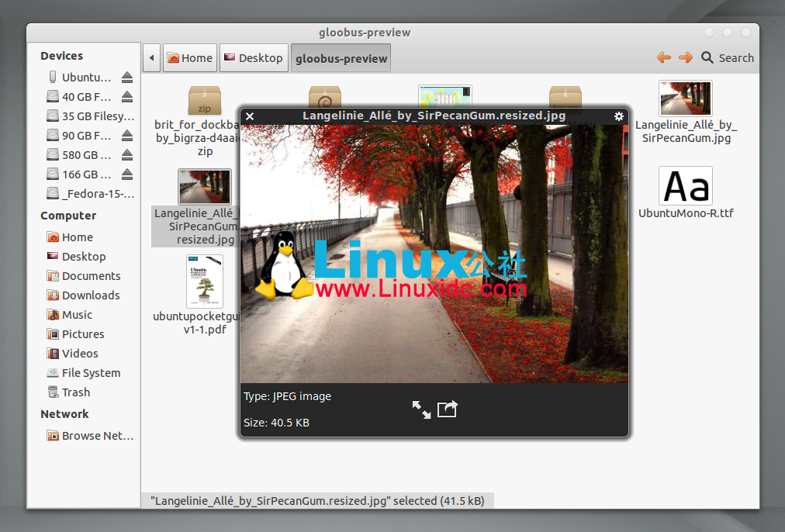Open Search in file manager toolbar
Screen dimensions: 785x532
click(x=728, y=57)
